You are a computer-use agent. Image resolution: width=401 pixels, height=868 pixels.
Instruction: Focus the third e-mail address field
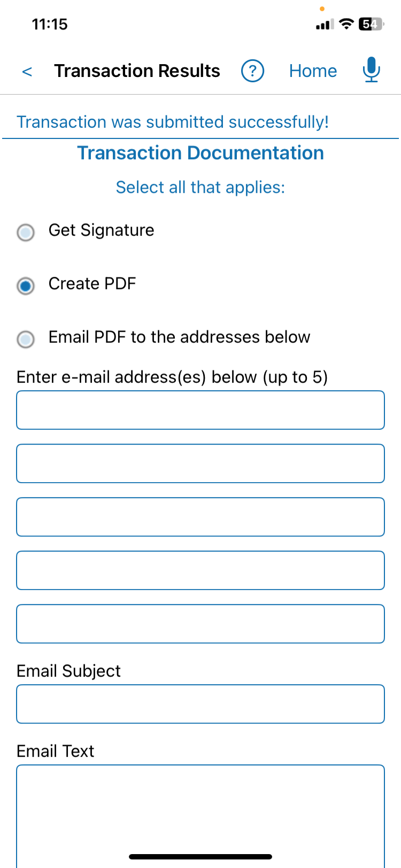pyautogui.click(x=200, y=517)
